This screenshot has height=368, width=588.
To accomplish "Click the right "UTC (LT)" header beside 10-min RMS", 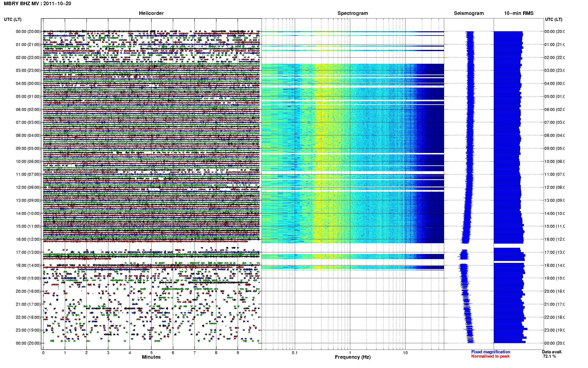I will click(x=553, y=19).
